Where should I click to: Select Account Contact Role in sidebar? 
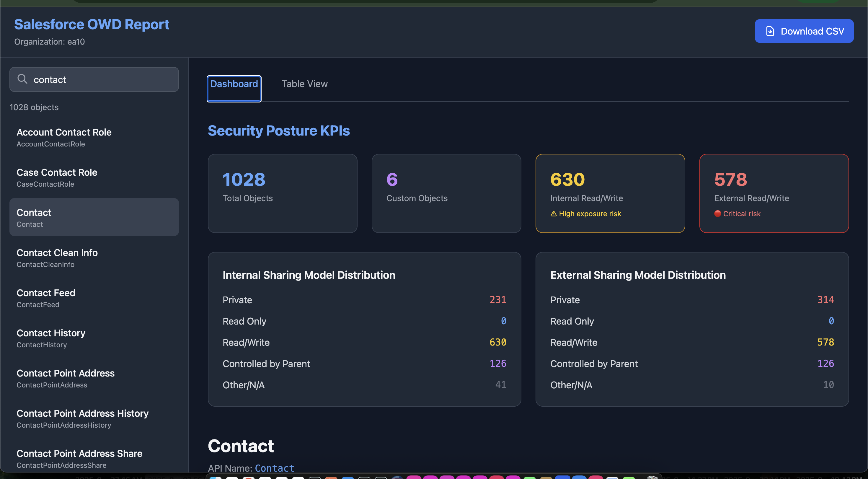click(64, 137)
